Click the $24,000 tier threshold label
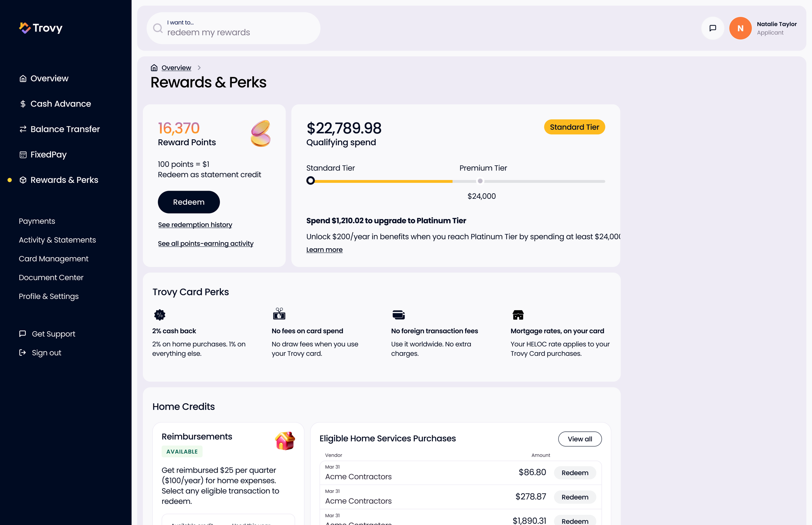The image size is (812, 525). (481, 196)
